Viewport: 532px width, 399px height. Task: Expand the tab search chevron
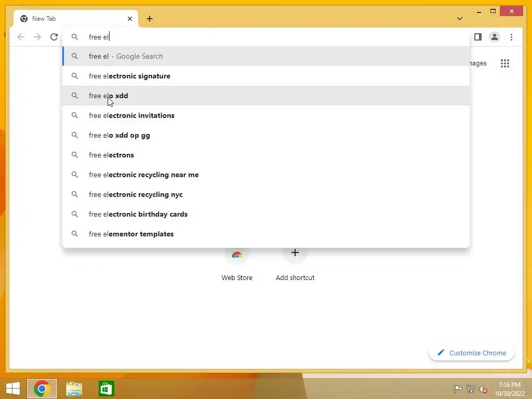click(460, 19)
